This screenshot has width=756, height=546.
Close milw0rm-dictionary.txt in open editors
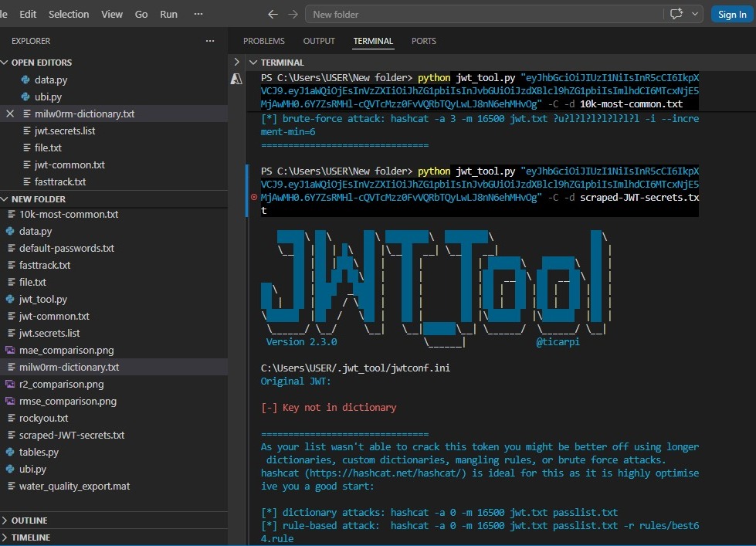pyautogui.click(x=10, y=114)
